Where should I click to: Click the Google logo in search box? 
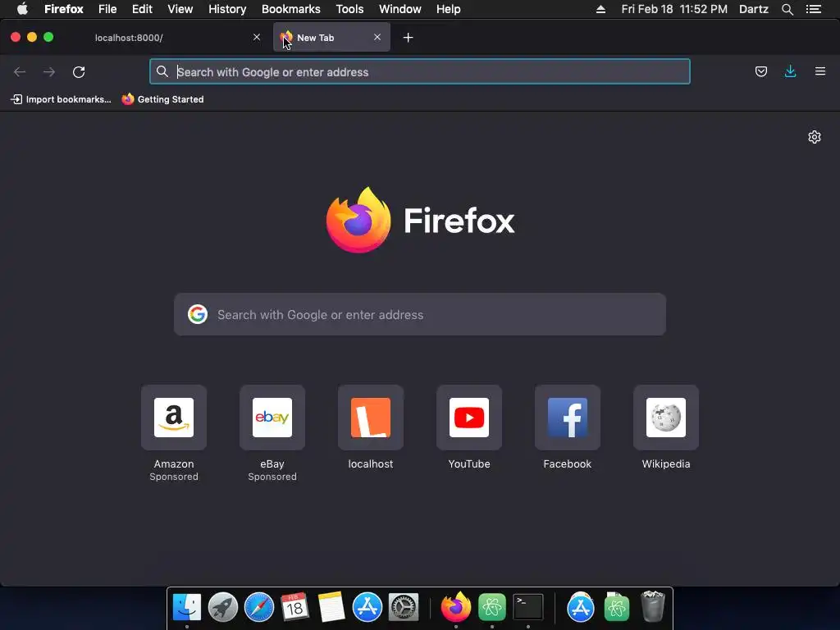198,314
